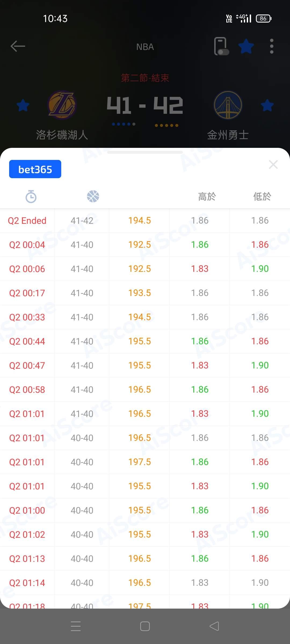This screenshot has height=644, width=290.
Task: Favorite the Lakers team star
Action: point(23,105)
